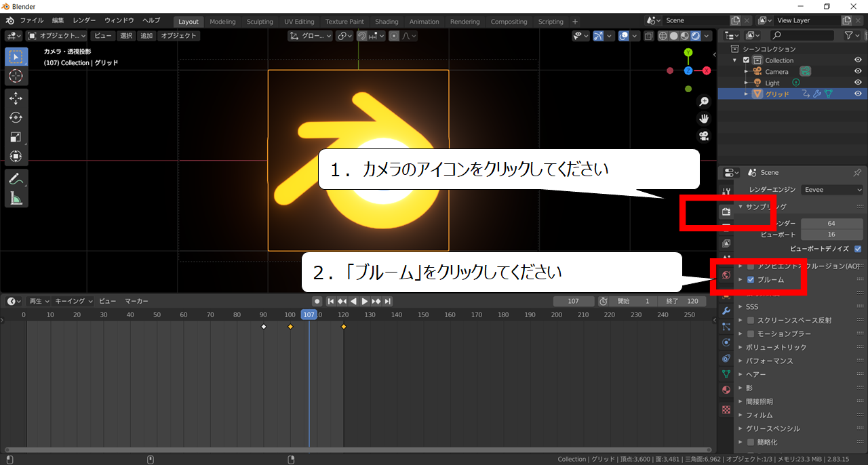Open the オブジェクト mode dropdown
This screenshot has width=868, height=465.
pos(57,36)
